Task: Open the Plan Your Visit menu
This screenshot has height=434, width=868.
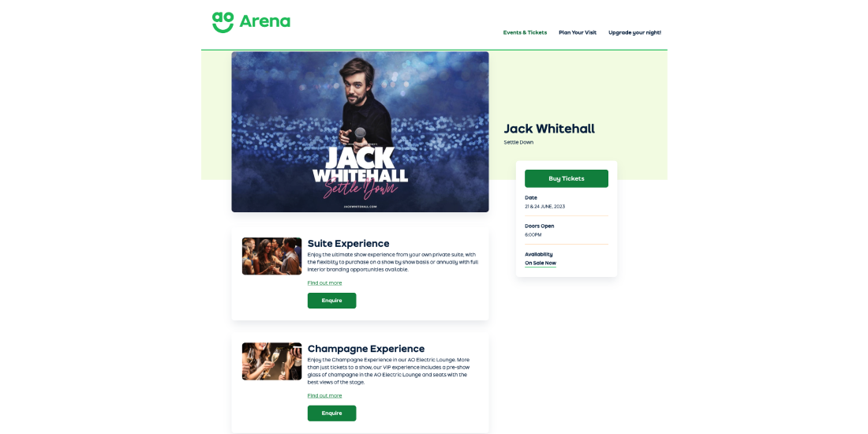Action: point(578,32)
